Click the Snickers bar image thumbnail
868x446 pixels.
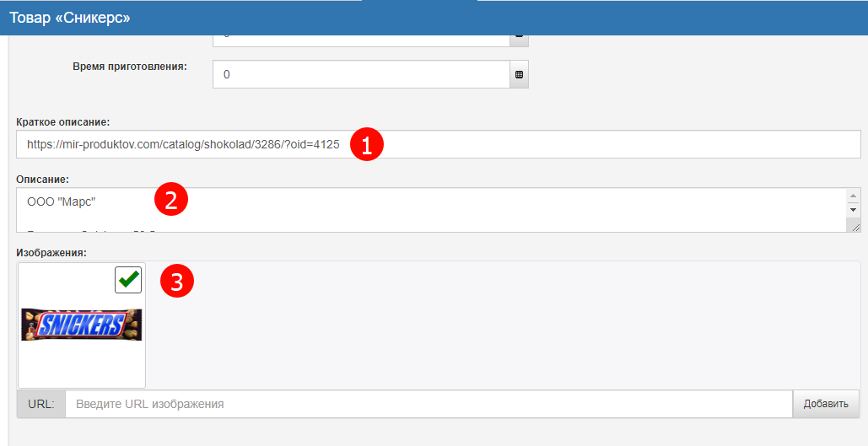(81, 325)
